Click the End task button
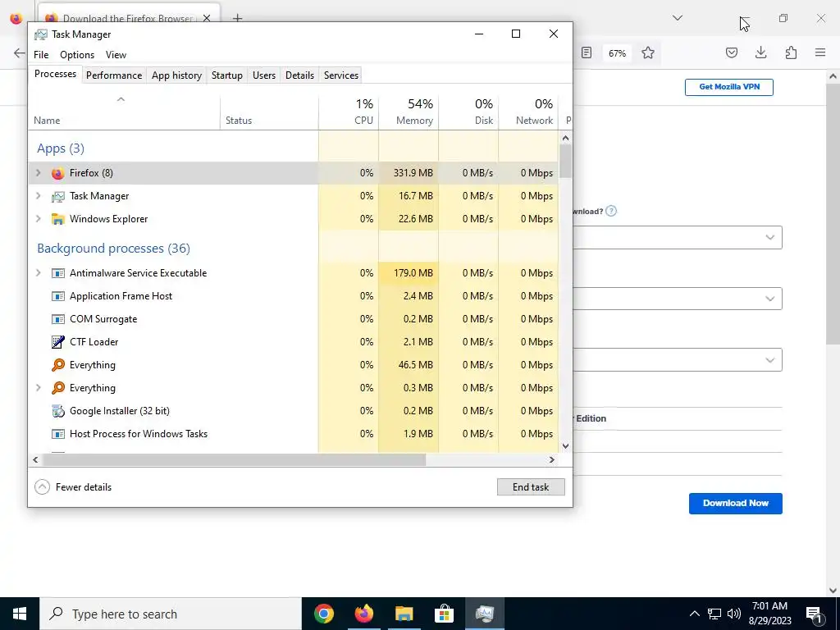This screenshot has width=840, height=630. (531, 487)
